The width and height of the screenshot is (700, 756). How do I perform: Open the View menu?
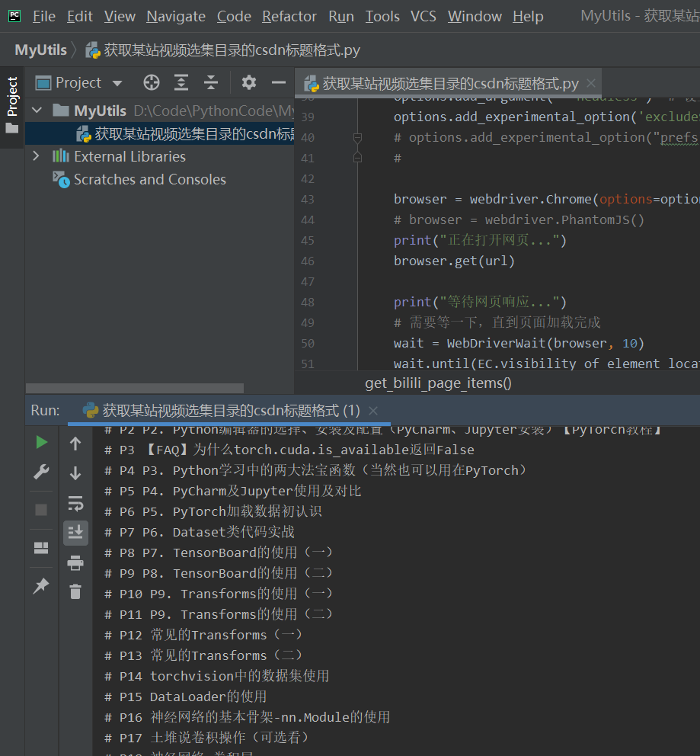tap(120, 17)
